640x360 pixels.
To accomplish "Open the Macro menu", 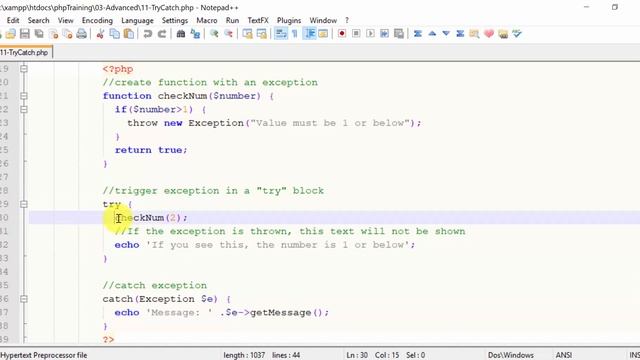I will click(x=207, y=20).
